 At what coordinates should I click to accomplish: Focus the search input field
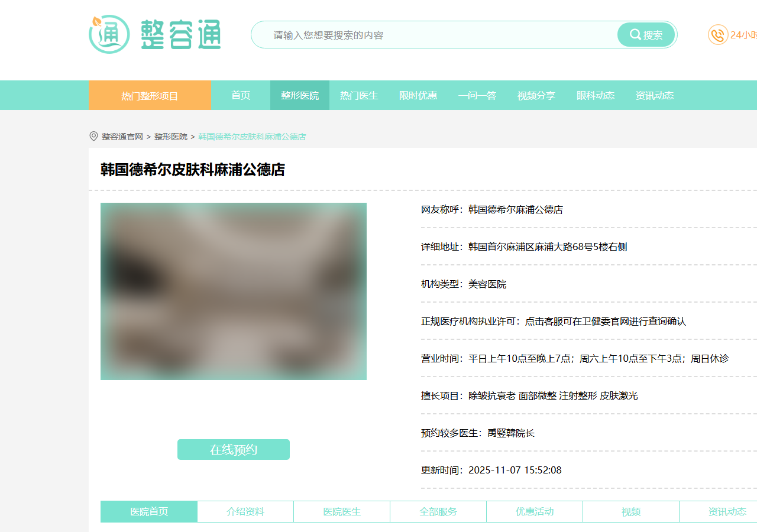[435, 35]
